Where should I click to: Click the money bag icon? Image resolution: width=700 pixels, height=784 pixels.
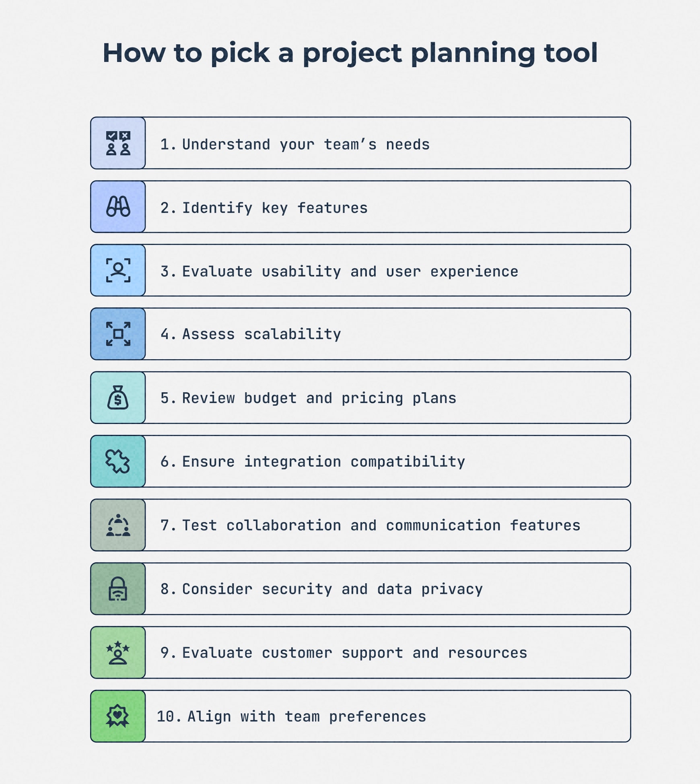118,397
